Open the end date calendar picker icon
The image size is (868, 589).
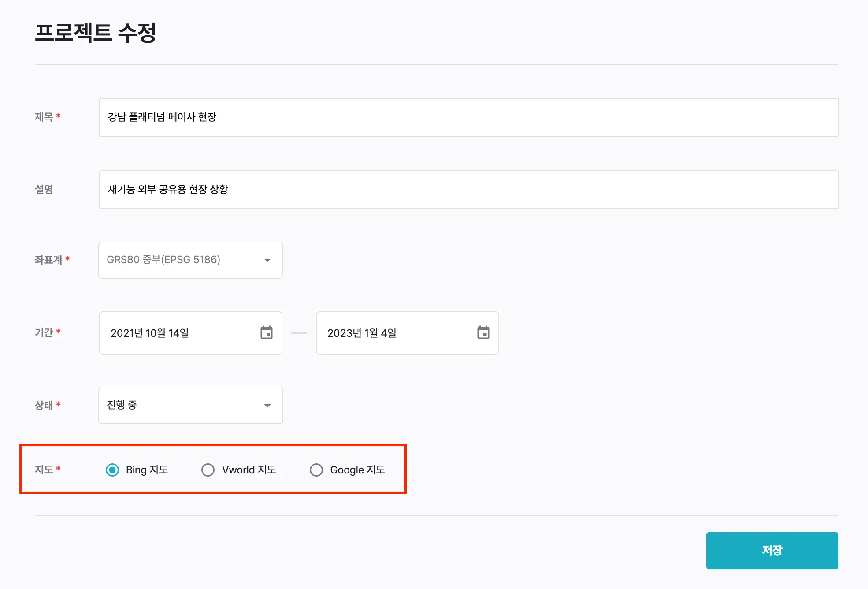pos(483,332)
